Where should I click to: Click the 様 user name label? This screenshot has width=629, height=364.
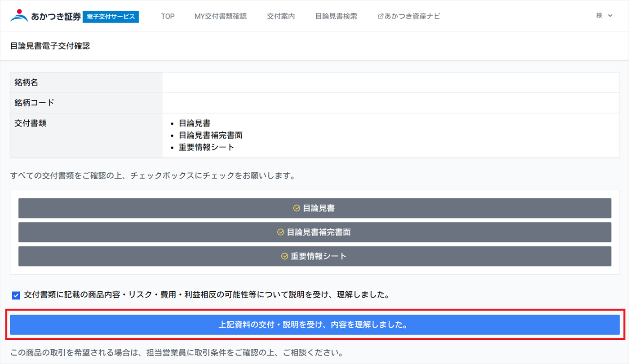tap(599, 16)
